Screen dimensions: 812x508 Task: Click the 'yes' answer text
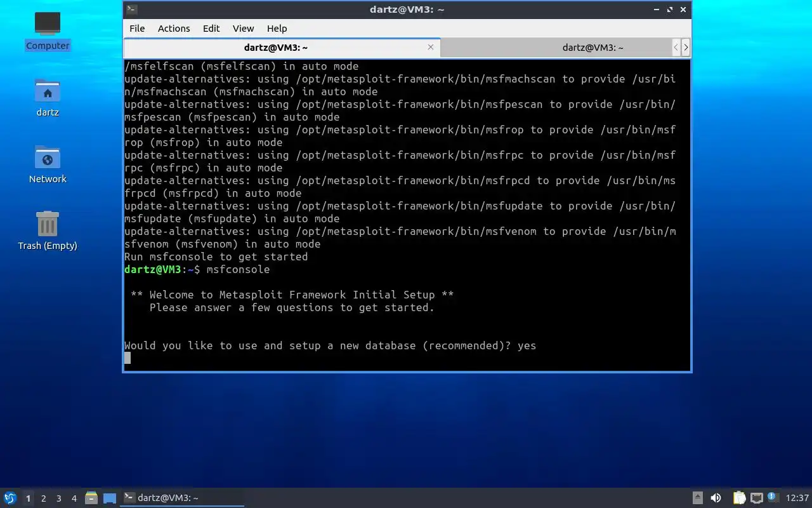527,345
